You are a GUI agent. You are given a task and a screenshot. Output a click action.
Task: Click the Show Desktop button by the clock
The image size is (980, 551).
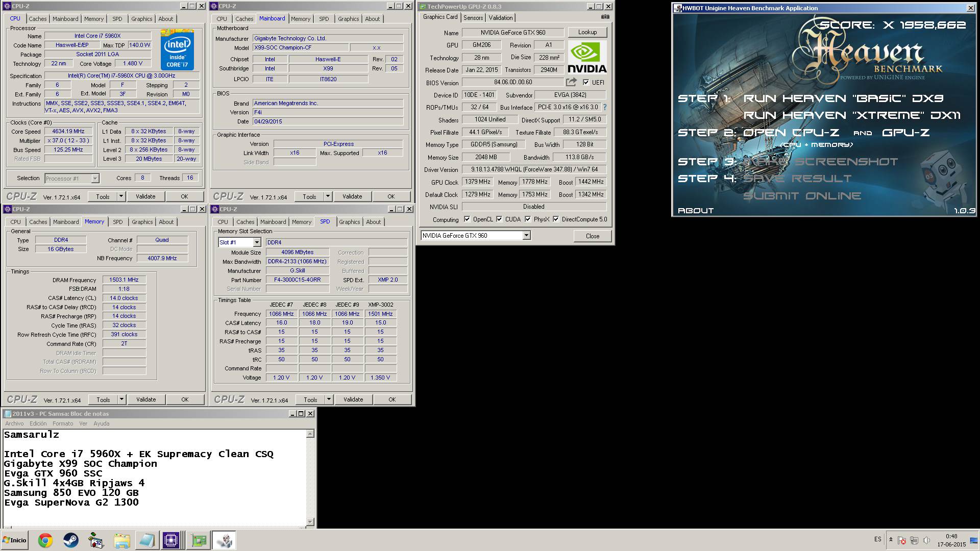(974, 540)
